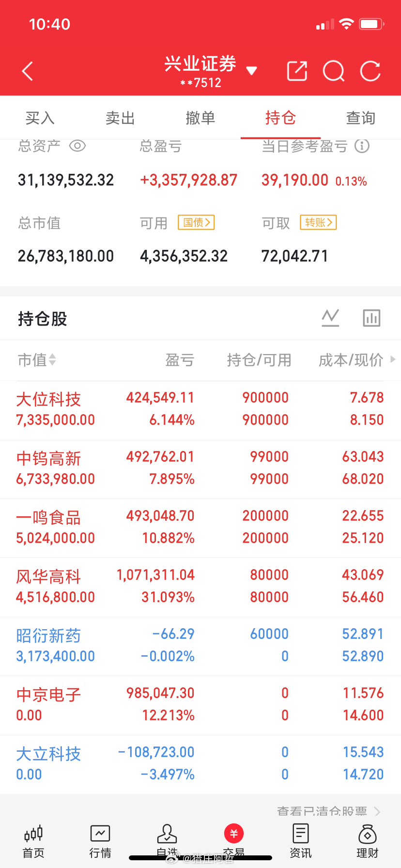Tap the 可取 value 72,042.71
The width and height of the screenshot is (401, 868).
tap(295, 256)
